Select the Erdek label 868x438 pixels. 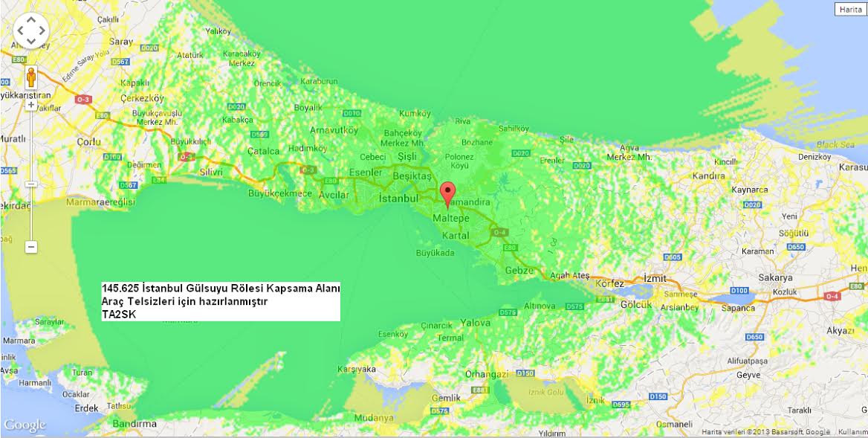pos(88,408)
